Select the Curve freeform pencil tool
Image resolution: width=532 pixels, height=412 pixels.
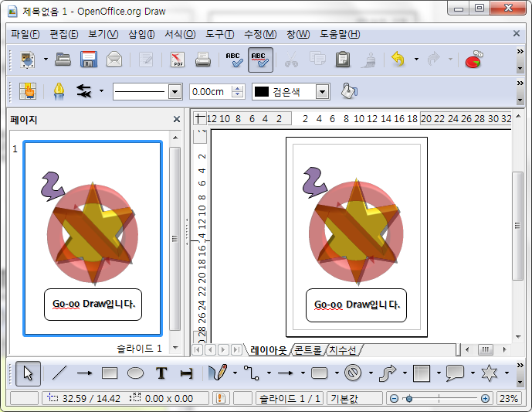click(218, 373)
